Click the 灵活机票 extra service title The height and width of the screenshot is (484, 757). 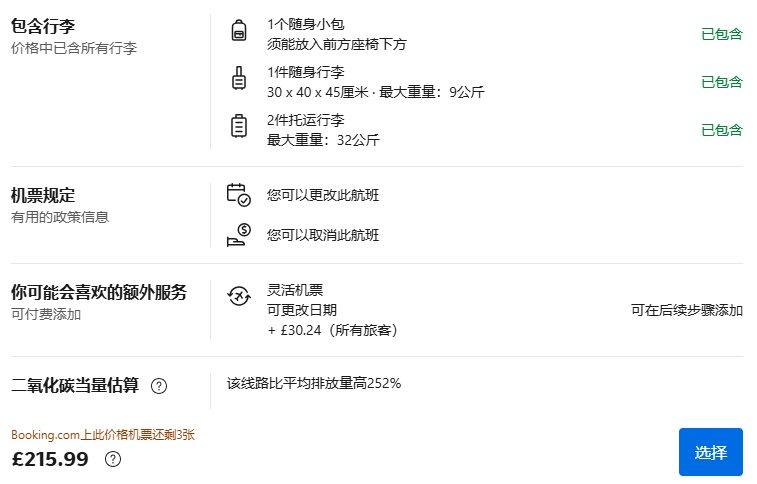pyautogui.click(x=295, y=290)
